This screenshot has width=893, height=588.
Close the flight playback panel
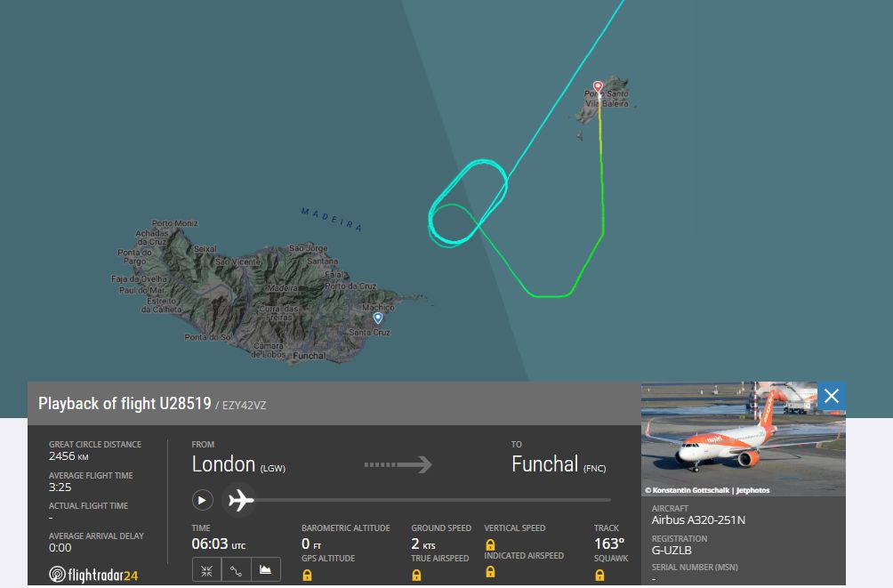coord(832,396)
